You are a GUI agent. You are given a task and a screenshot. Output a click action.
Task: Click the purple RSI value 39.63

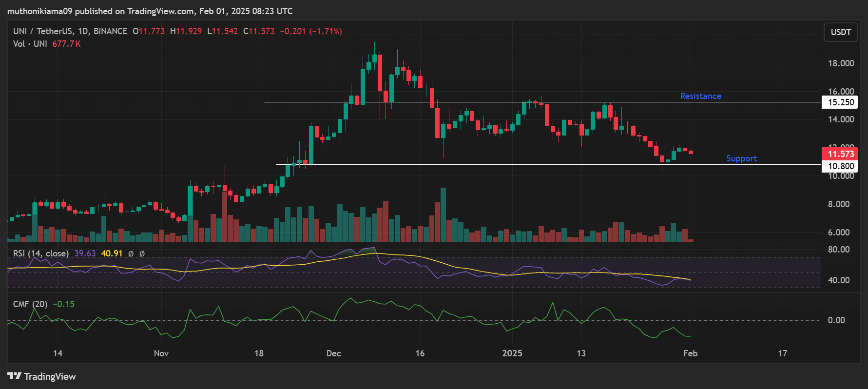[85, 253]
